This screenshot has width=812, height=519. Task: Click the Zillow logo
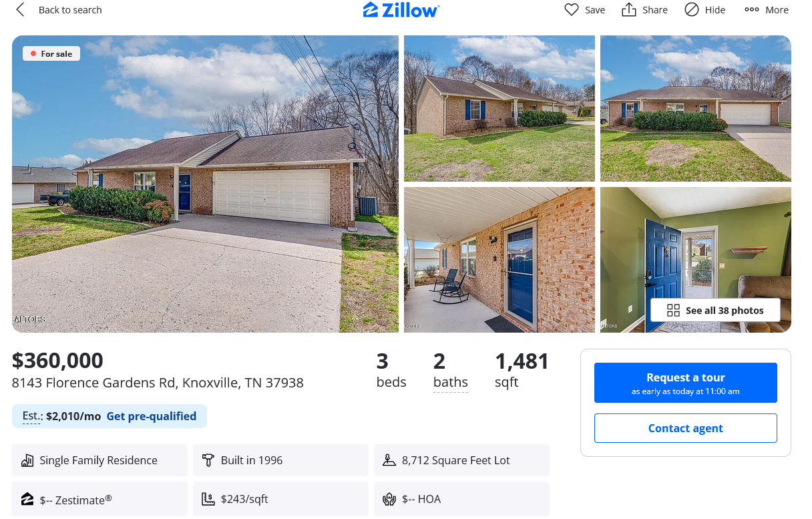point(401,9)
